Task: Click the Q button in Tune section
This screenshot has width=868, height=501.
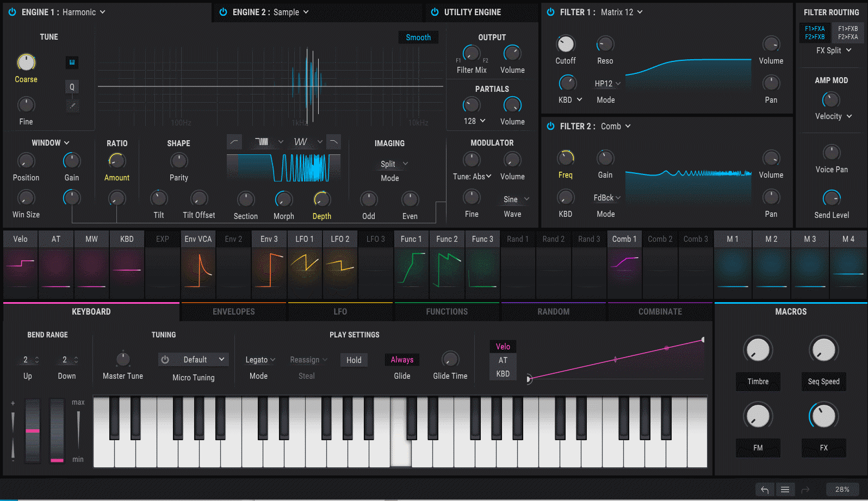Action: pos(72,86)
